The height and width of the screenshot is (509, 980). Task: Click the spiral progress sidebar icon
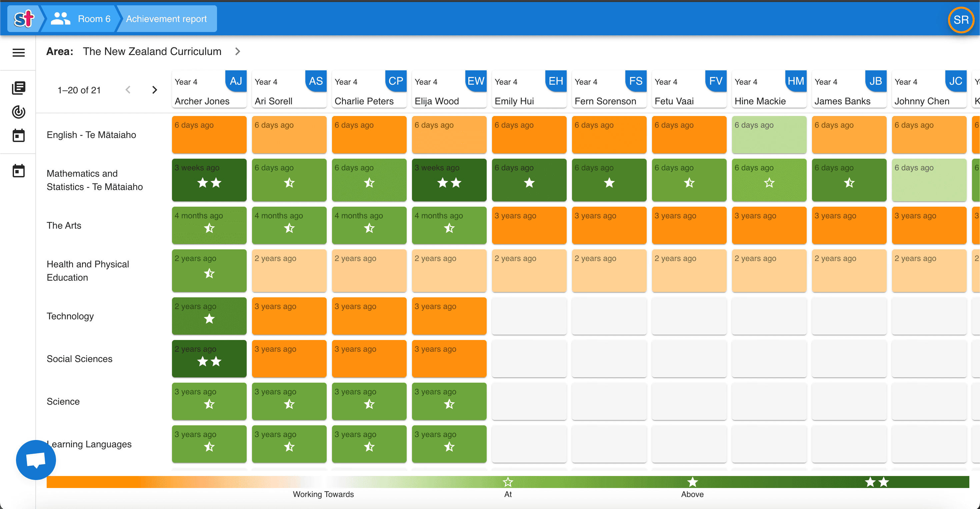[18, 112]
